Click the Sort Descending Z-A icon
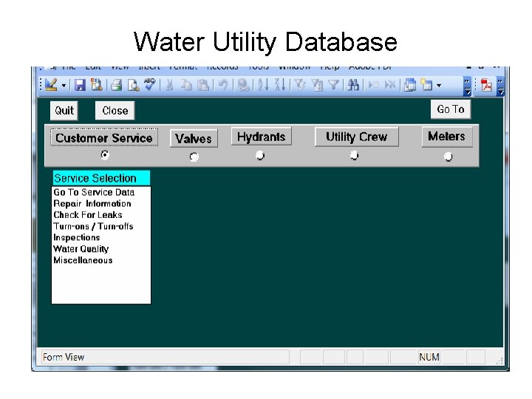 tap(280, 85)
